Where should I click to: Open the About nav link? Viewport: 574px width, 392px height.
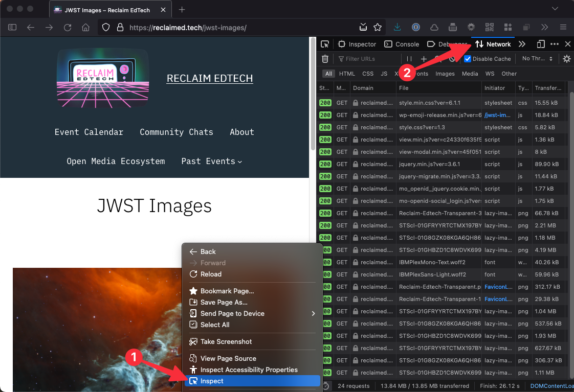(x=242, y=132)
